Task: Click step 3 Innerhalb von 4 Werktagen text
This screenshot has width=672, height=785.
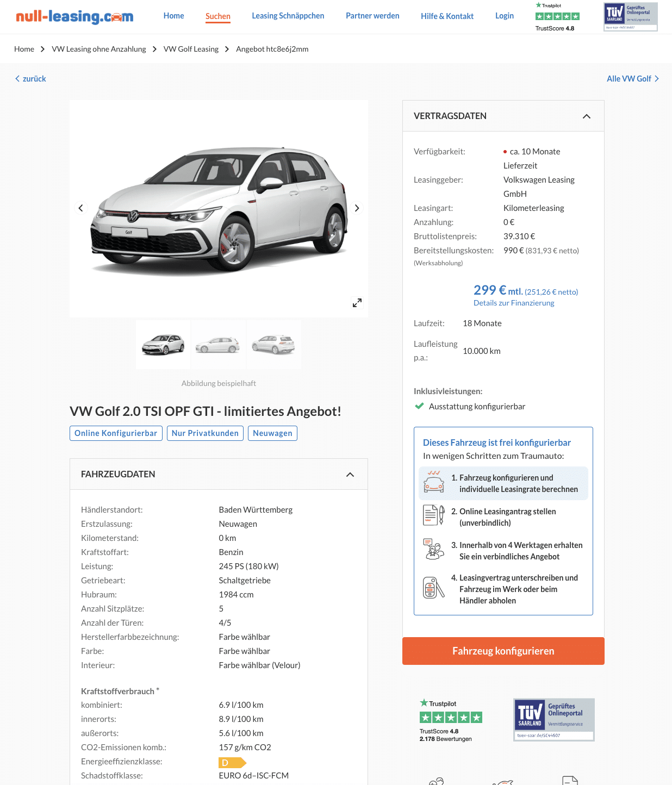Action: 517,551
